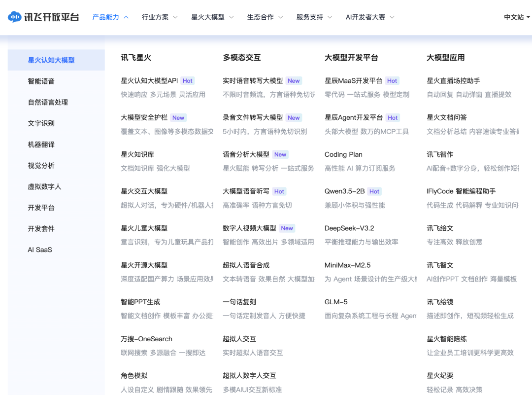Viewport: 532px width, 395px height.
Task: Open the 万搜-OneSearch link
Action: [147, 339]
